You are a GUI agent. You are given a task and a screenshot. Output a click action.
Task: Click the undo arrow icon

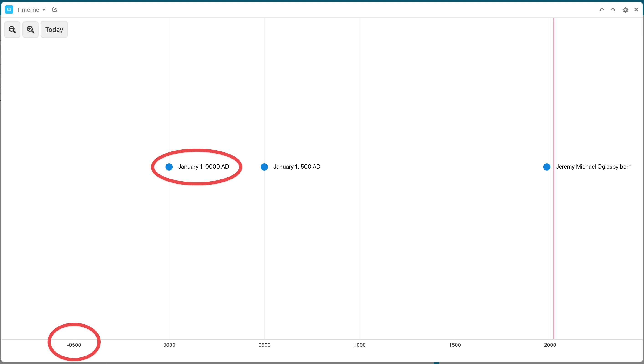(601, 10)
